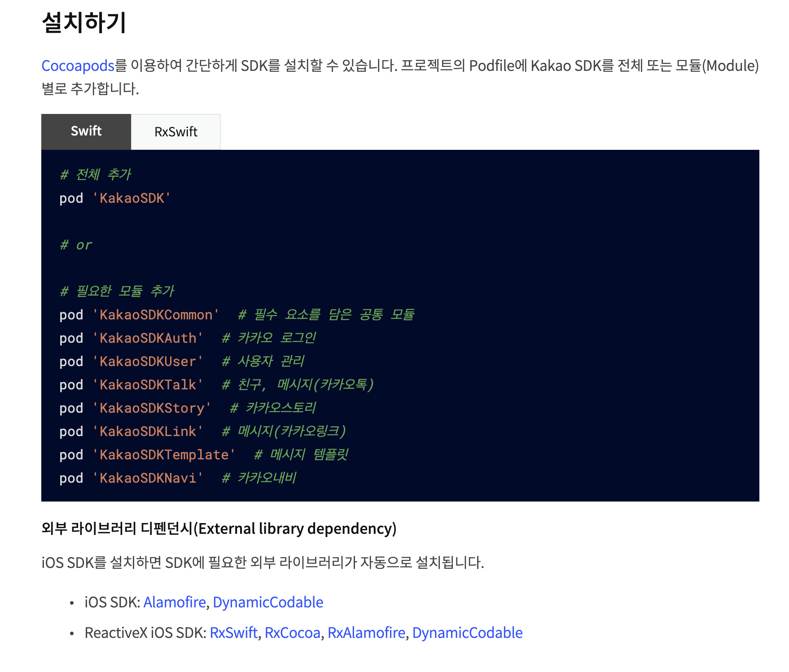Click 'KakaoSDKTemplate' pod name
The width and height of the screenshot is (789, 672).
coord(164,455)
